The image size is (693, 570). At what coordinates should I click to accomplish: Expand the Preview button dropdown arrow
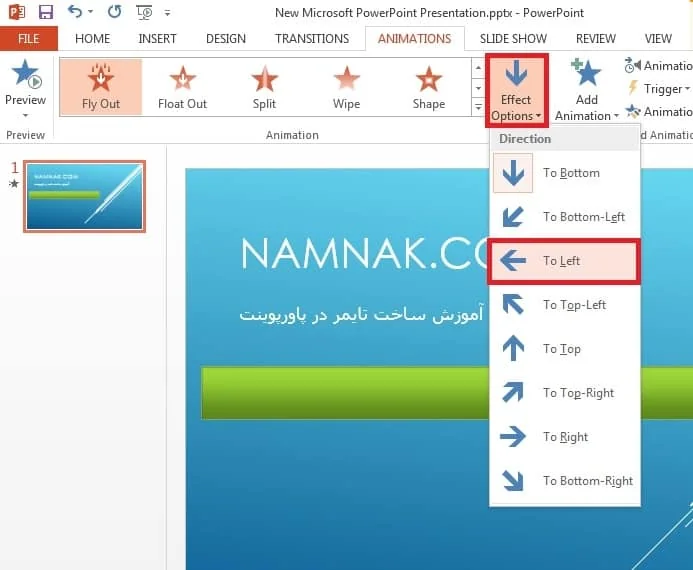tap(26, 115)
